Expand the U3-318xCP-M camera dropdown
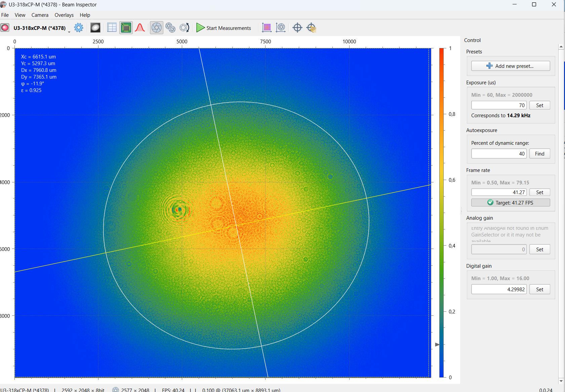 pos(69,31)
